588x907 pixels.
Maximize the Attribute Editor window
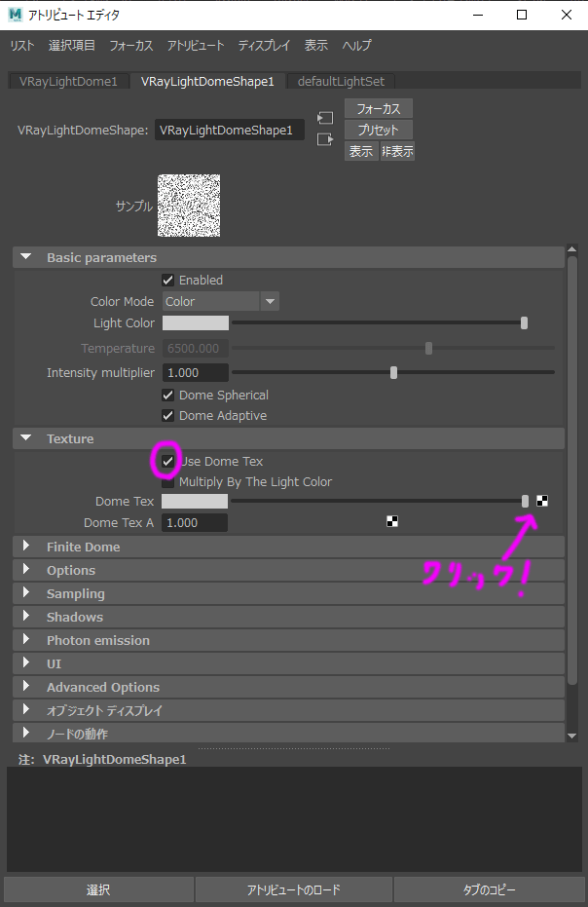522,15
